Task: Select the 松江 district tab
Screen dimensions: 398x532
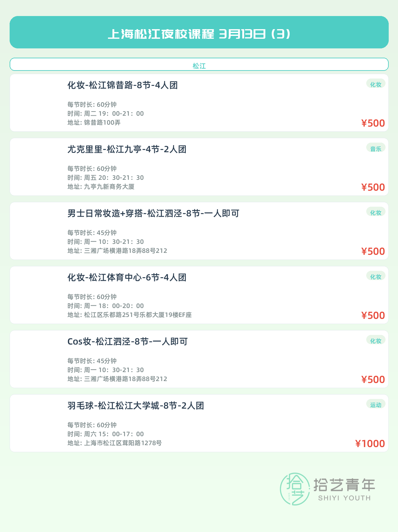Action: tap(199, 66)
